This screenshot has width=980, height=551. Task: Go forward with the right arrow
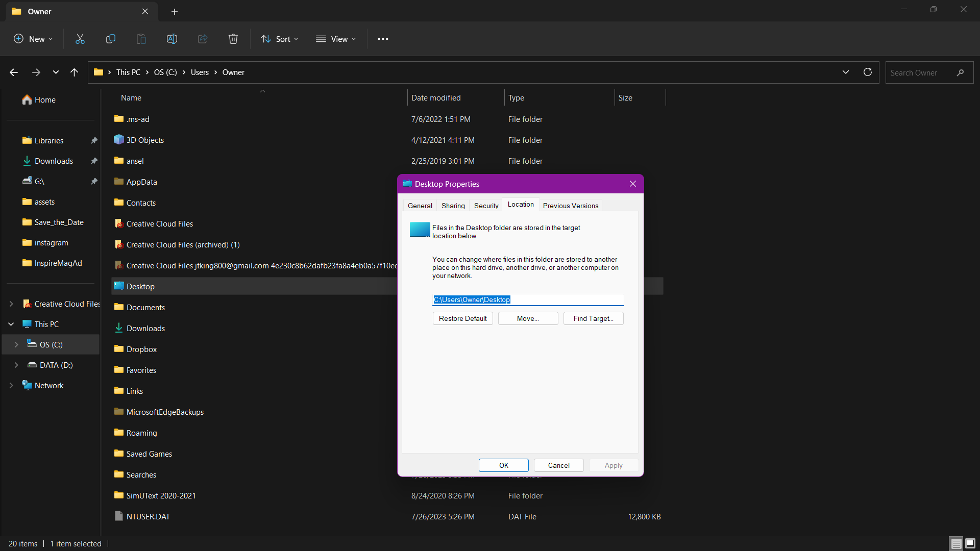point(36,72)
